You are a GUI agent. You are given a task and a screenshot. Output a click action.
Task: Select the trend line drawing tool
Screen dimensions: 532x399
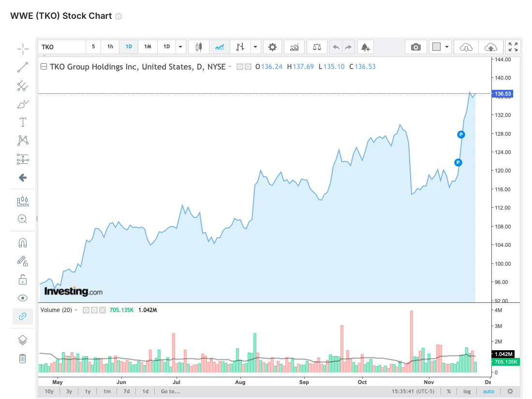23,67
